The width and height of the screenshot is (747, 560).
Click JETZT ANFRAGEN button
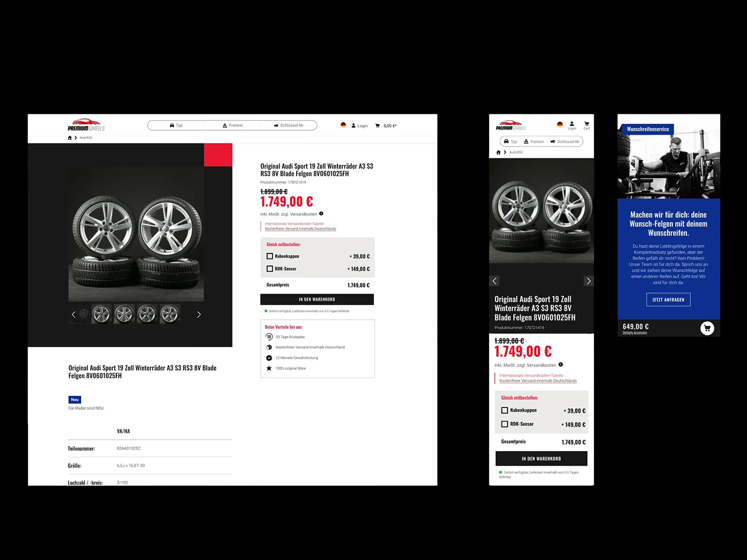[x=669, y=300]
